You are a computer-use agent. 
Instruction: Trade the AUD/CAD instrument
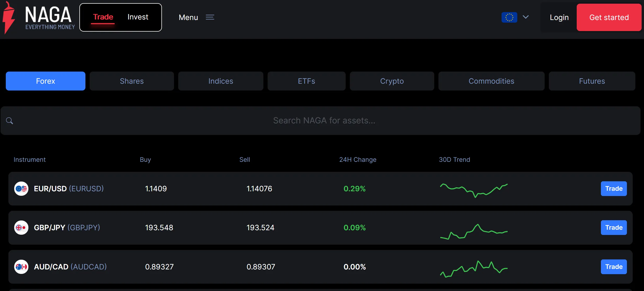point(614,267)
